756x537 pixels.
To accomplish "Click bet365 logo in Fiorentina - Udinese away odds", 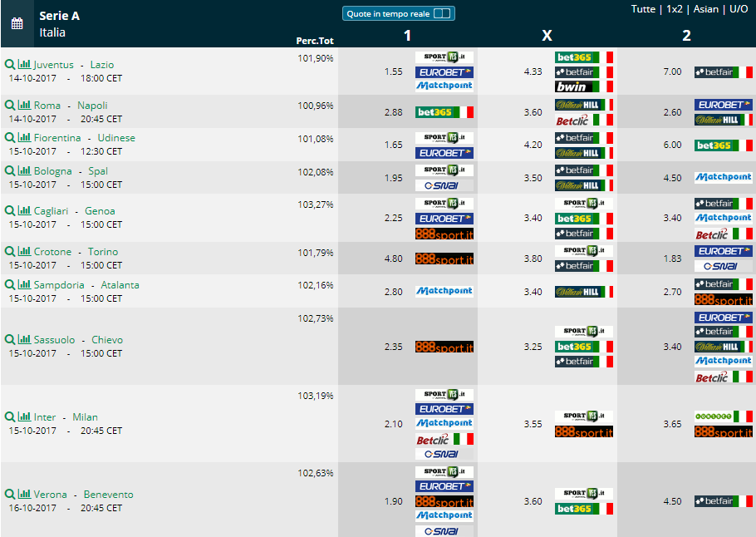I will 724,145.
